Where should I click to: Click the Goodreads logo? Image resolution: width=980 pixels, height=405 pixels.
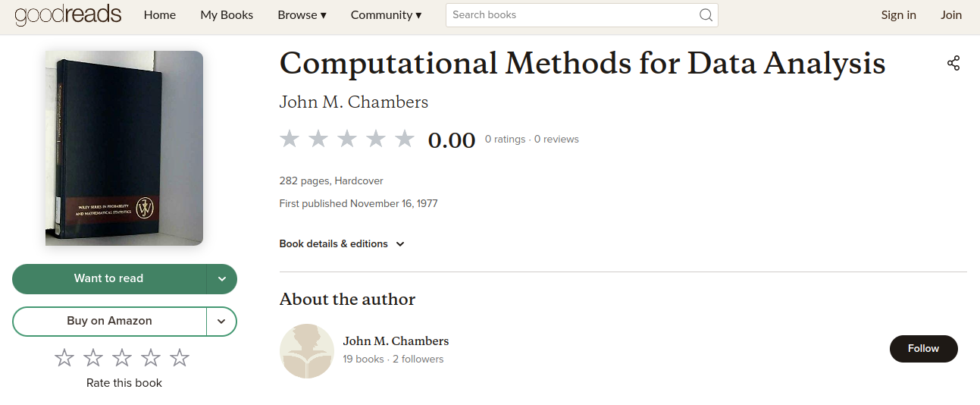coord(67,14)
